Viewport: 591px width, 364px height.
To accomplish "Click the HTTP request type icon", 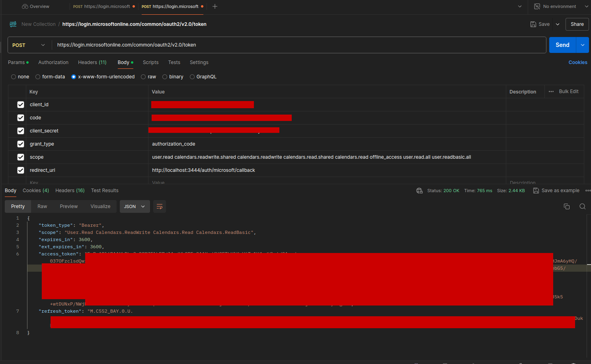I will [x=13, y=24].
